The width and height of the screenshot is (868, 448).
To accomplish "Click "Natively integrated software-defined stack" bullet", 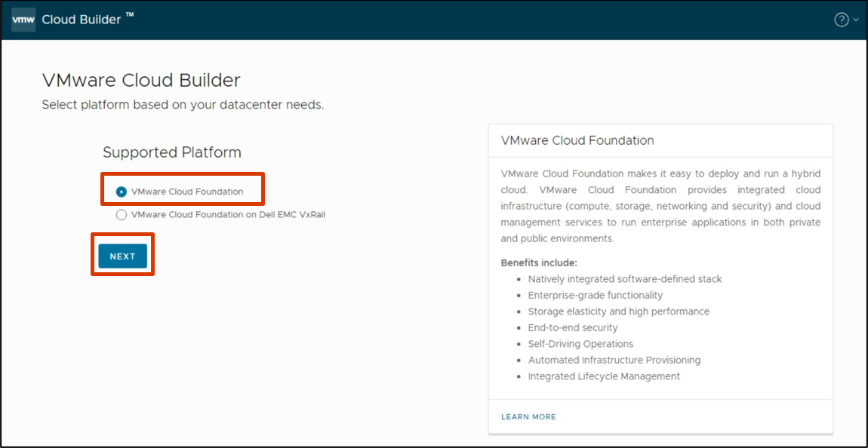I will pyautogui.click(x=625, y=279).
